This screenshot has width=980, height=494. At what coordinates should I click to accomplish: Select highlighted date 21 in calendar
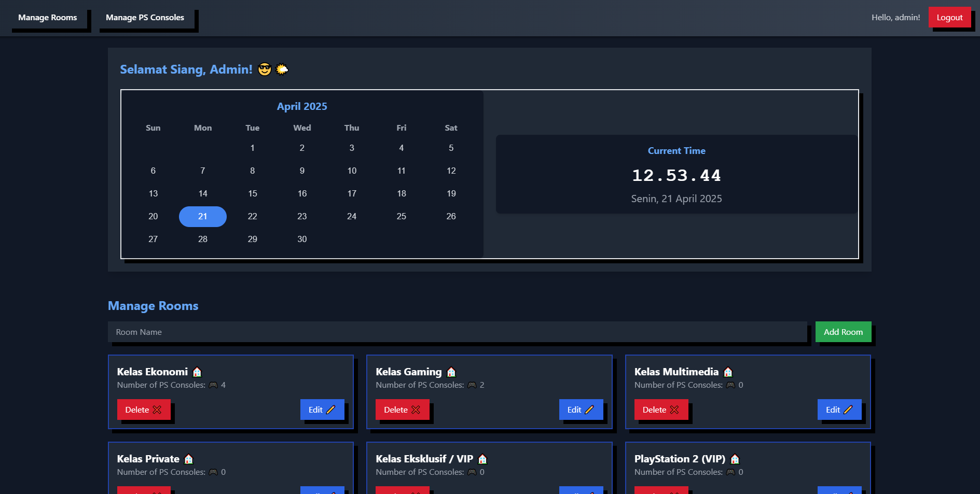202,217
